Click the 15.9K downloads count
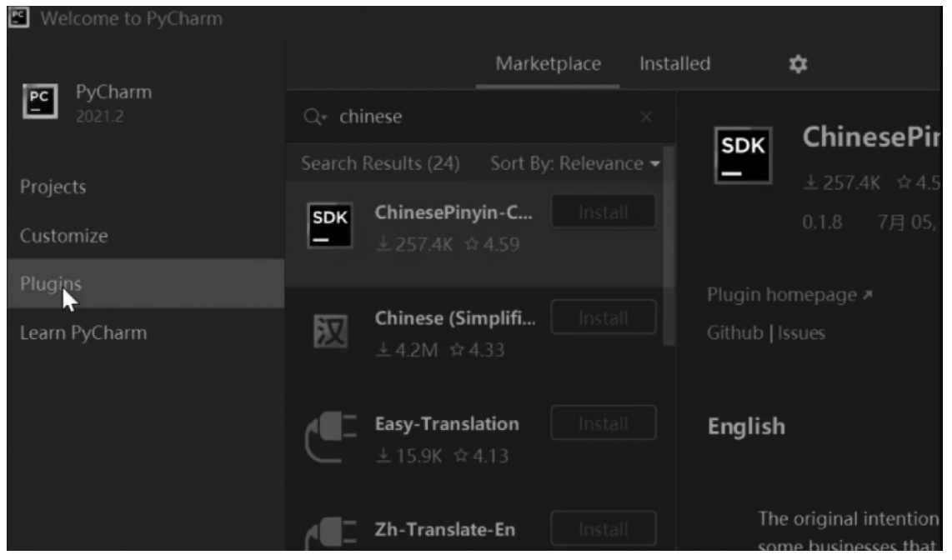This screenshot has height=560, width=952. click(x=409, y=456)
